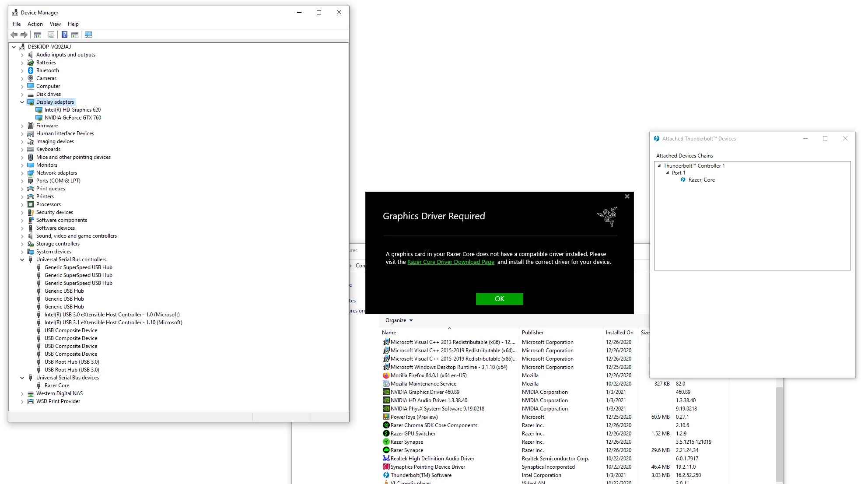Open the View menu in Device Manager

coord(55,24)
